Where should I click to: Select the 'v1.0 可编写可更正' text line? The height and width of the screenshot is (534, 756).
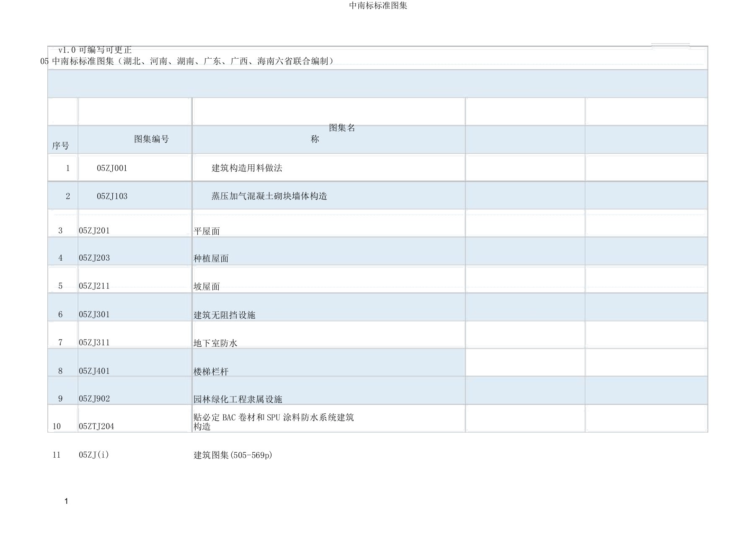pyautogui.click(x=95, y=50)
